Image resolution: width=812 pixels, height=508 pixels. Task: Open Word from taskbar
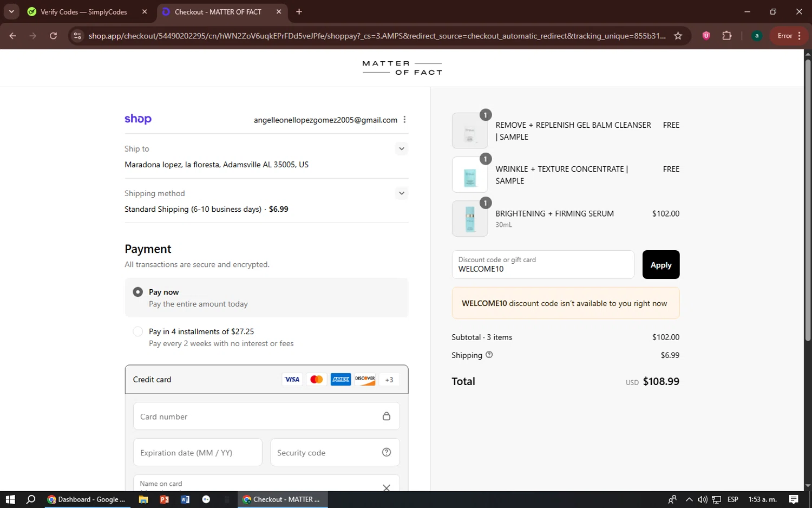click(185, 499)
